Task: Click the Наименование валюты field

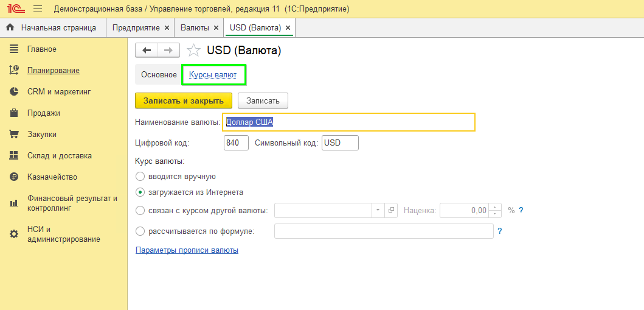Action: [x=348, y=122]
